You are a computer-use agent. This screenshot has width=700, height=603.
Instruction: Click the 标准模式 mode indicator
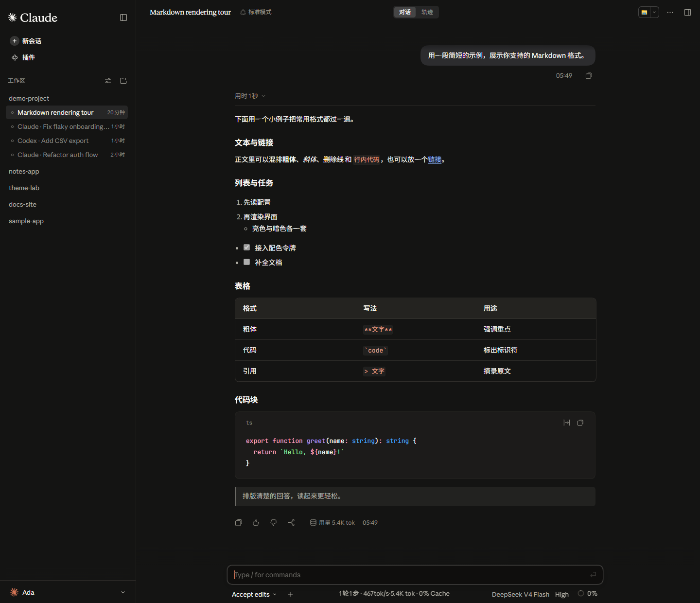(256, 12)
